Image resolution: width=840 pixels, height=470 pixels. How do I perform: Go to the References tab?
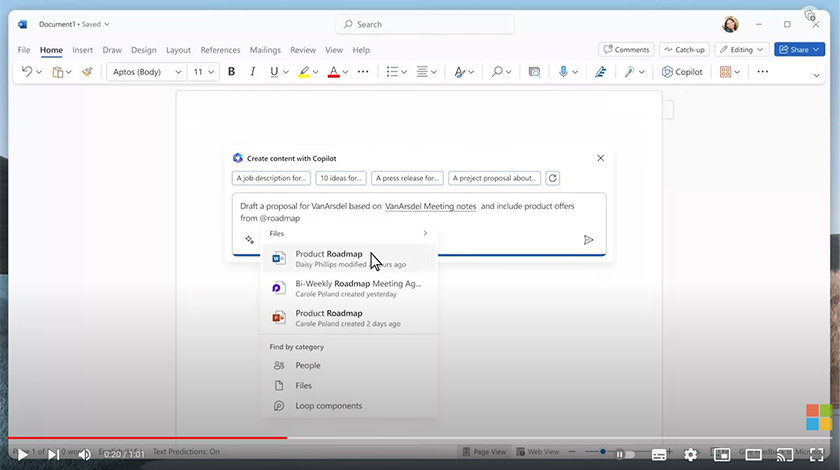click(x=220, y=50)
